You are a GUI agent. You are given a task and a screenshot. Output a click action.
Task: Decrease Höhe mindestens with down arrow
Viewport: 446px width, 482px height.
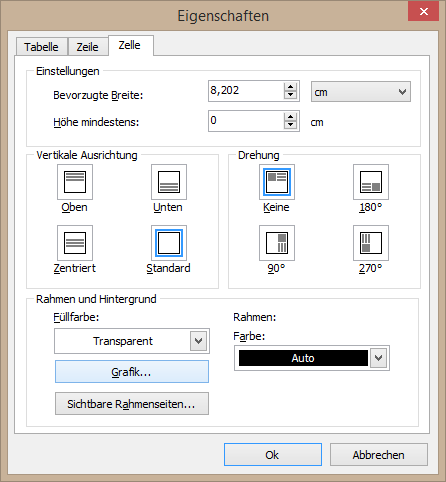click(290, 125)
